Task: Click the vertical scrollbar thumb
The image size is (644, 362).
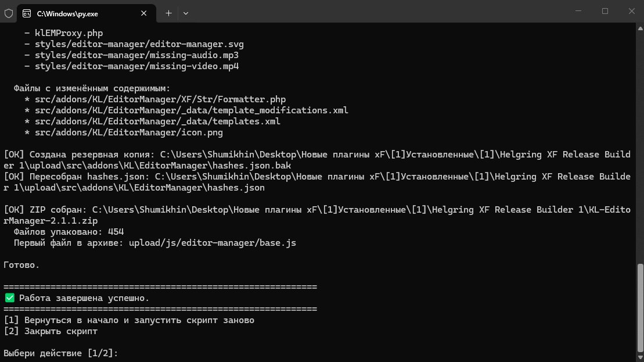Action: point(641,308)
